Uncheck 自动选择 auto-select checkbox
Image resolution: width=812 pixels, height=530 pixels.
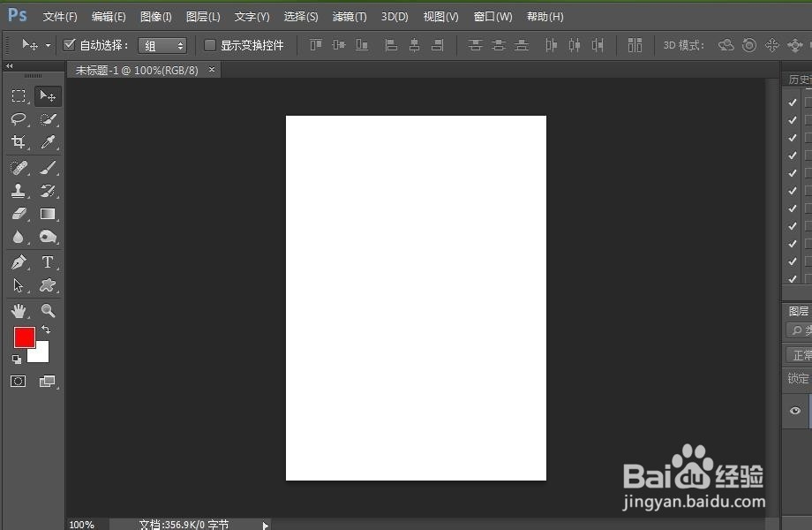pos(70,44)
